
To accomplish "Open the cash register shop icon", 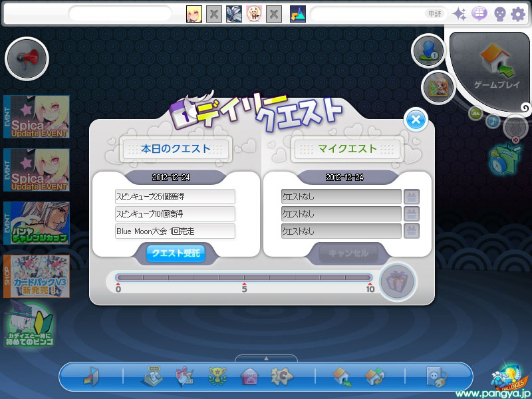I will pos(152,376).
